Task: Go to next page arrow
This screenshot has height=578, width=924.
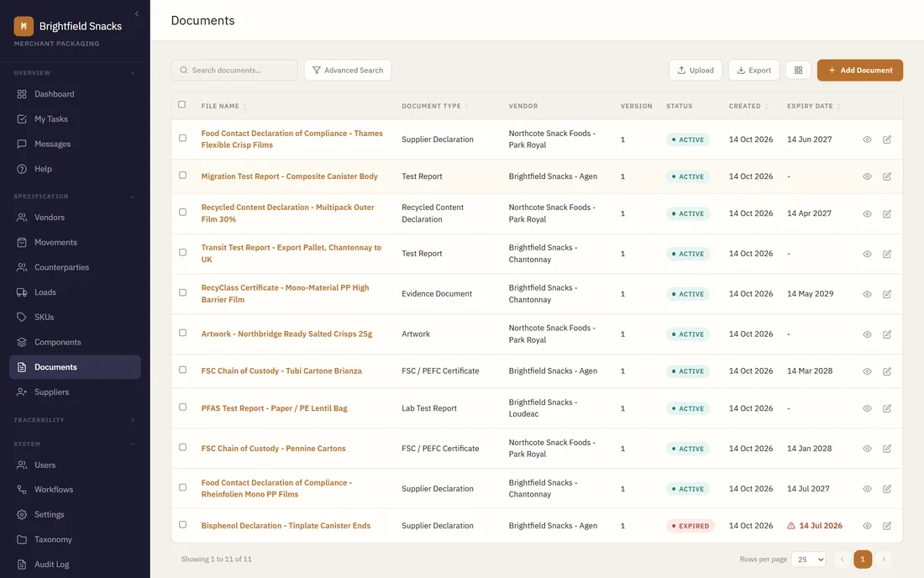Action: tap(884, 560)
